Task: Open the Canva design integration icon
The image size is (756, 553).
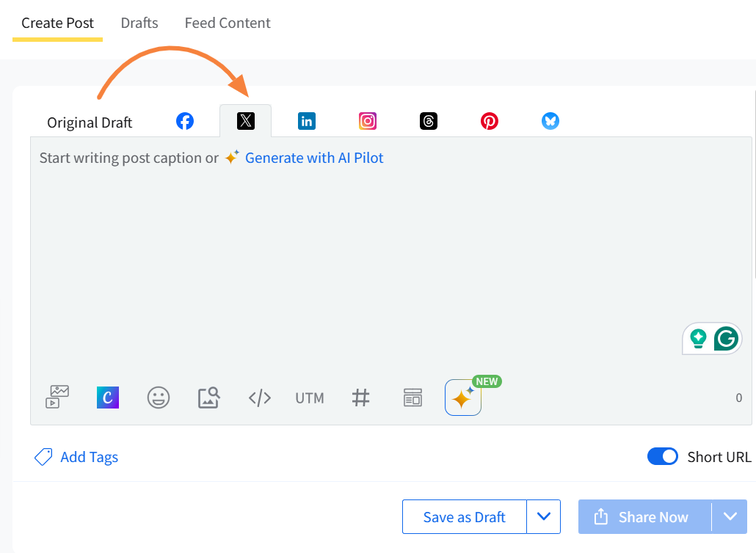Action: click(108, 398)
